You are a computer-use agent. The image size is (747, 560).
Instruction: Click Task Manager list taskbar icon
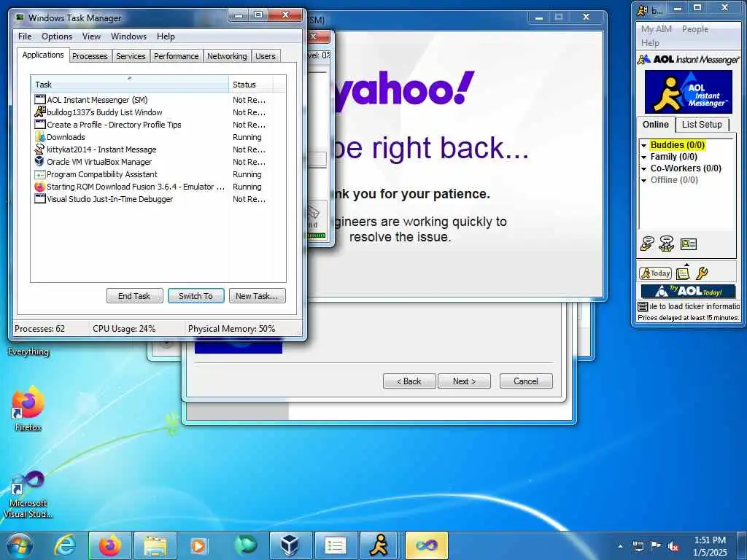[336, 545]
